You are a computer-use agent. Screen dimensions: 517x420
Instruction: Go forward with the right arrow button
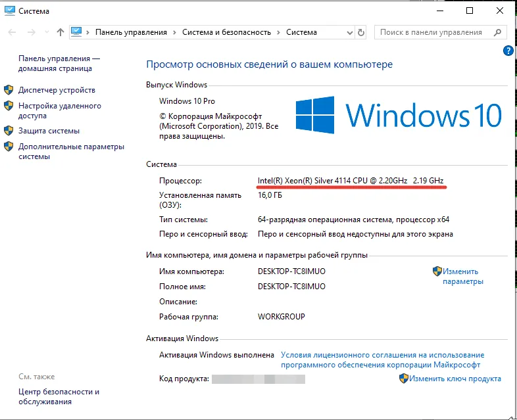(32, 32)
